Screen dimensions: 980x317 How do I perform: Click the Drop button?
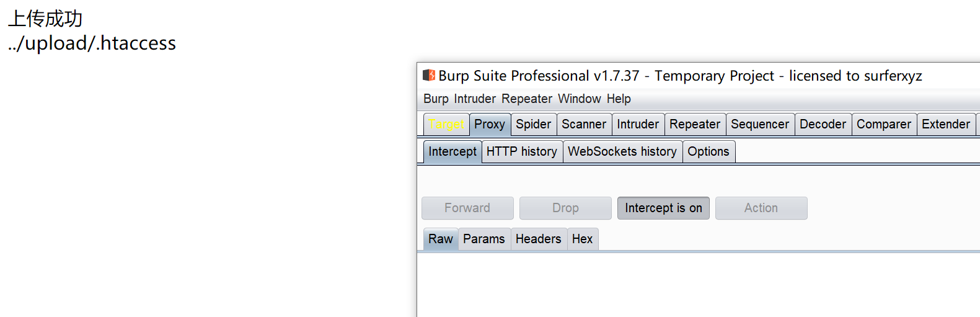tap(565, 208)
